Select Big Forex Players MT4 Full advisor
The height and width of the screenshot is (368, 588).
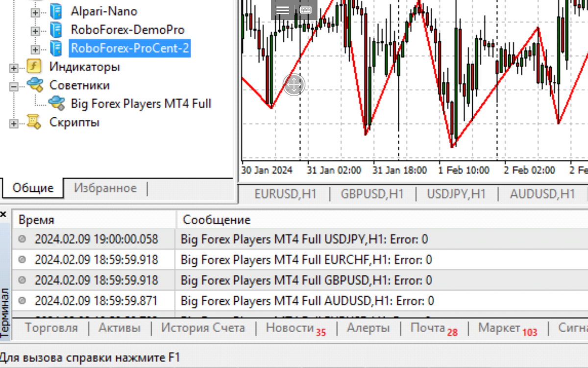click(x=141, y=104)
